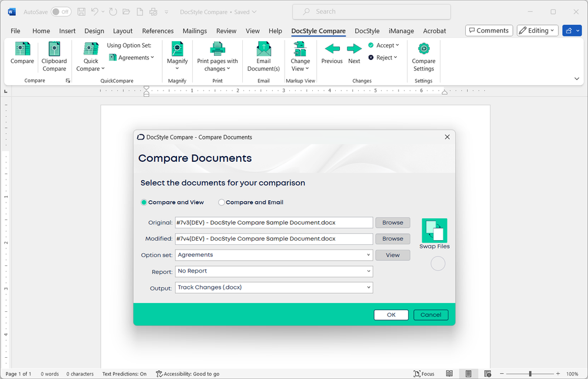Image resolution: width=588 pixels, height=379 pixels.
Task: Open Focus mode in status bar
Action: point(424,374)
